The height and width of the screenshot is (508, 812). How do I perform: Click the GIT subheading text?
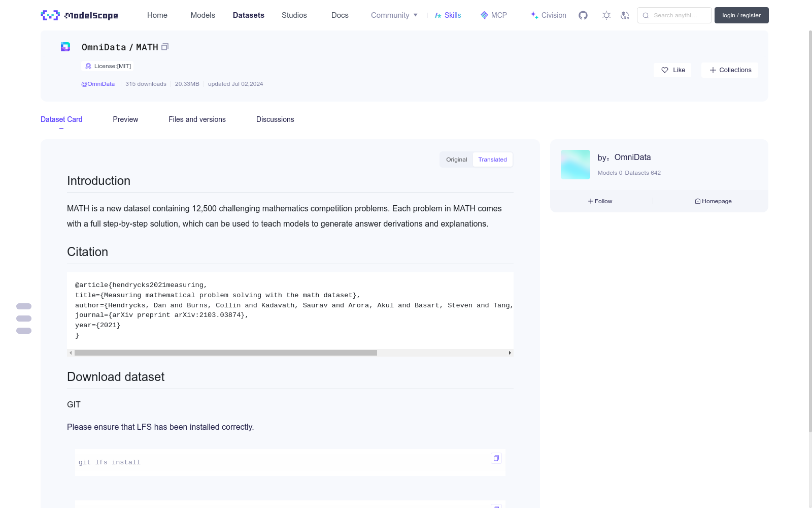74,404
